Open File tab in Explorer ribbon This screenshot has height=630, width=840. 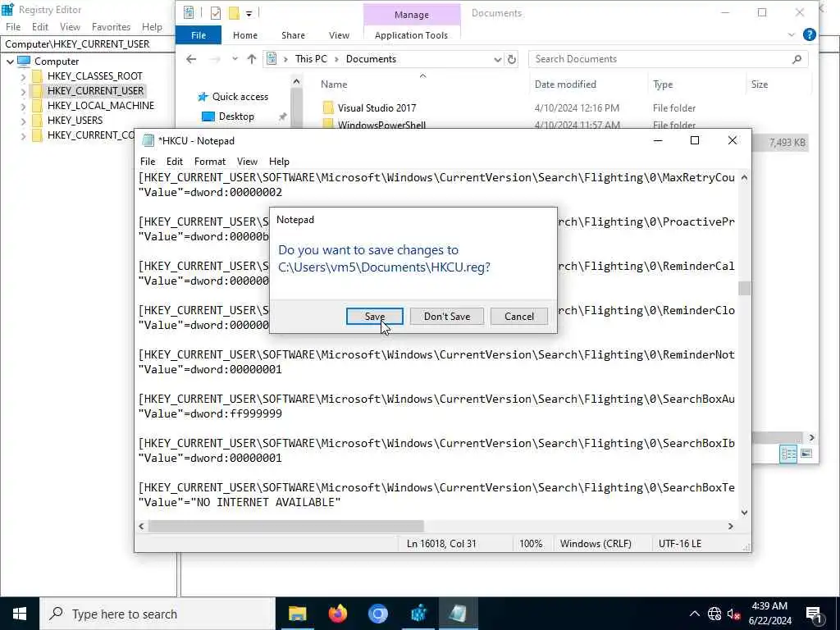199,35
